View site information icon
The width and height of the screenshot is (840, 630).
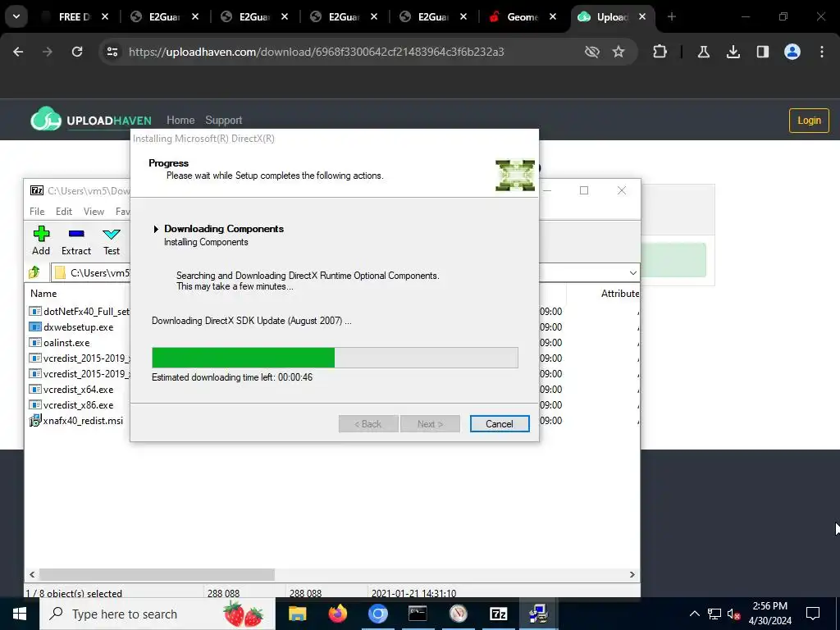[112, 52]
